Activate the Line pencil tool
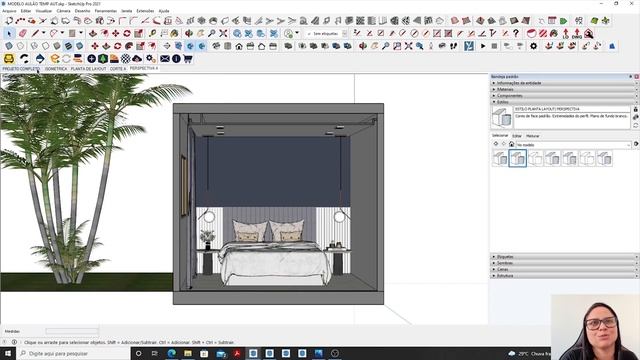The width and height of the screenshot is (640, 360). point(36,33)
